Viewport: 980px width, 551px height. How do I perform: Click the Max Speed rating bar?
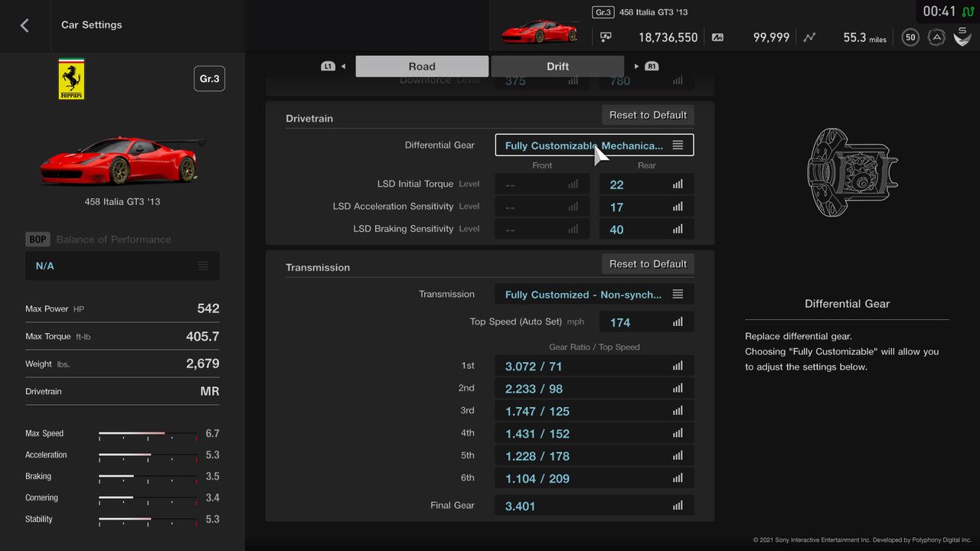[148, 434]
